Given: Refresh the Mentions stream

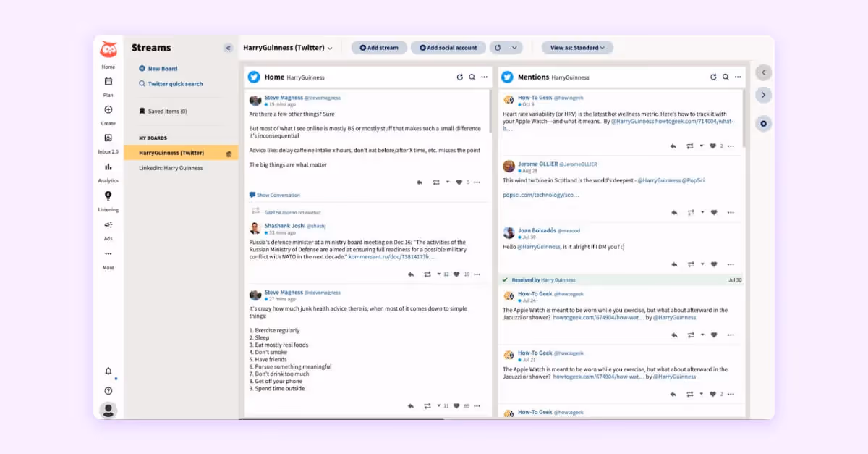Looking at the screenshot, I should [x=713, y=77].
